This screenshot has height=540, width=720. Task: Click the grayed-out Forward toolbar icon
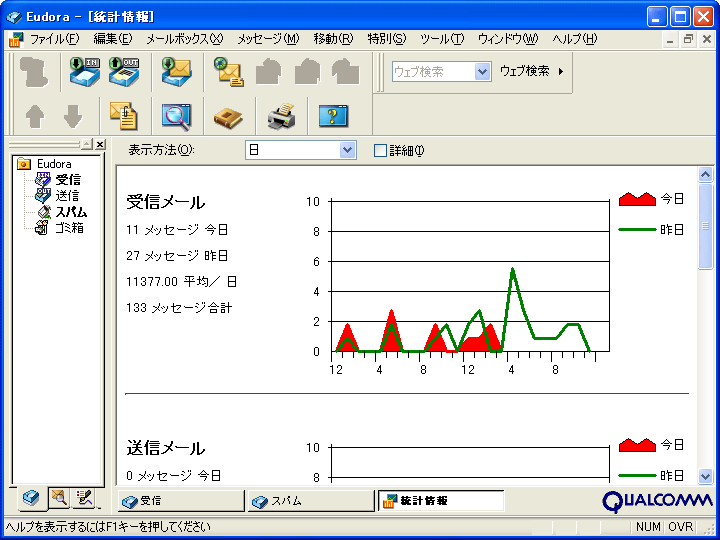(x=345, y=72)
